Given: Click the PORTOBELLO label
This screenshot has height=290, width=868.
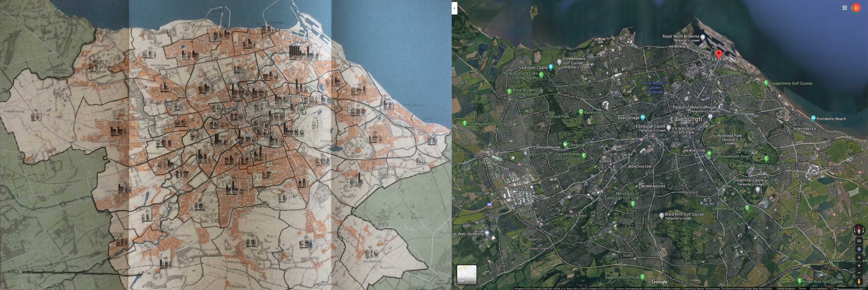Looking at the screenshot, I should pos(805,129).
